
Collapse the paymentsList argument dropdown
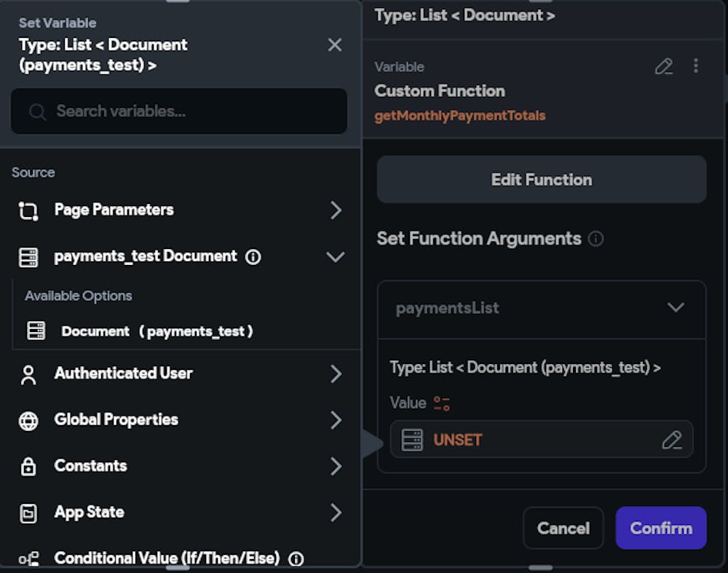click(676, 307)
